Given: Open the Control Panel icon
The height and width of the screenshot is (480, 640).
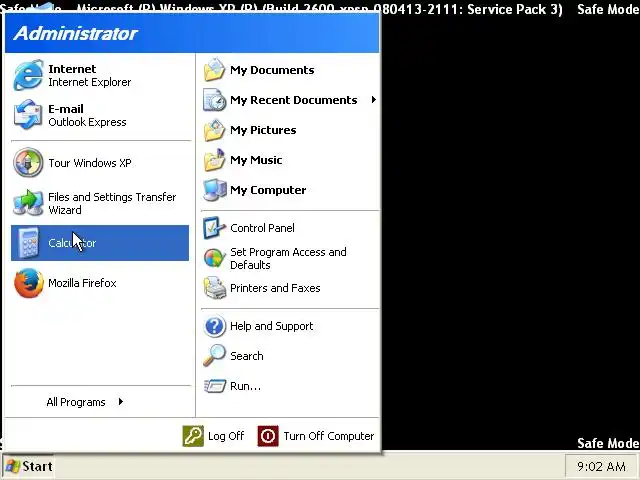Looking at the screenshot, I should 214,228.
